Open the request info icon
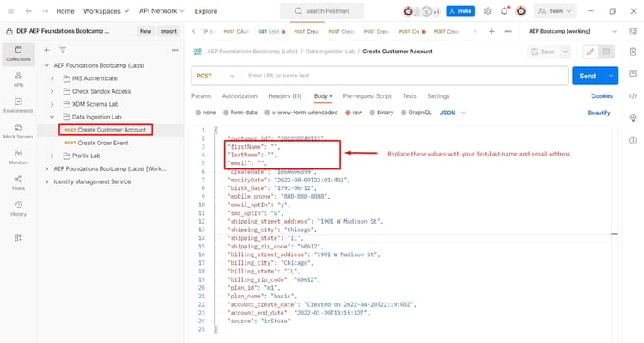Viewport: 644px width, 343px height. (x=634, y=140)
